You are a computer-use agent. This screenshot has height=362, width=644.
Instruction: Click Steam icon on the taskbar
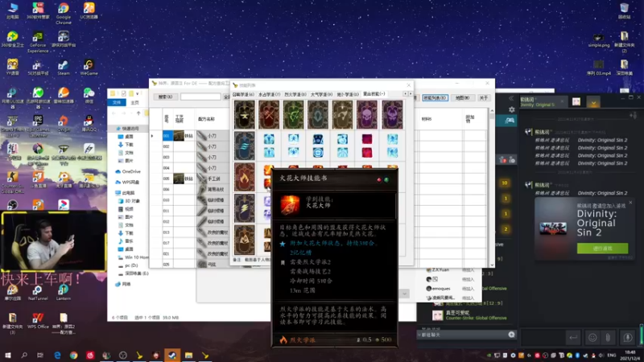tap(172, 355)
